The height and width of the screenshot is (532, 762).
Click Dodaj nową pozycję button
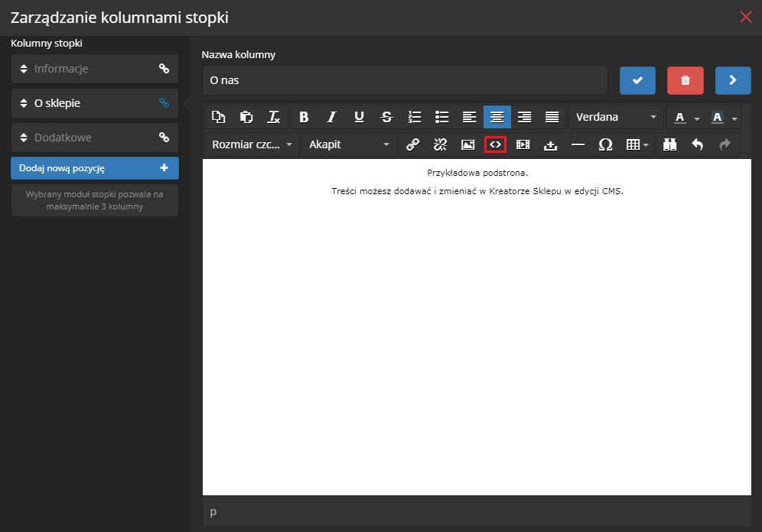tap(95, 168)
